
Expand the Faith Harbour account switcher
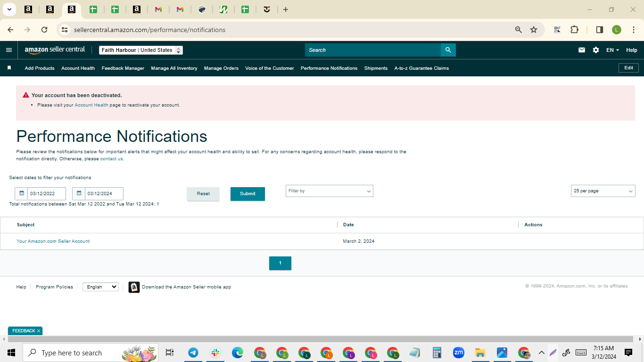click(141, 50)
